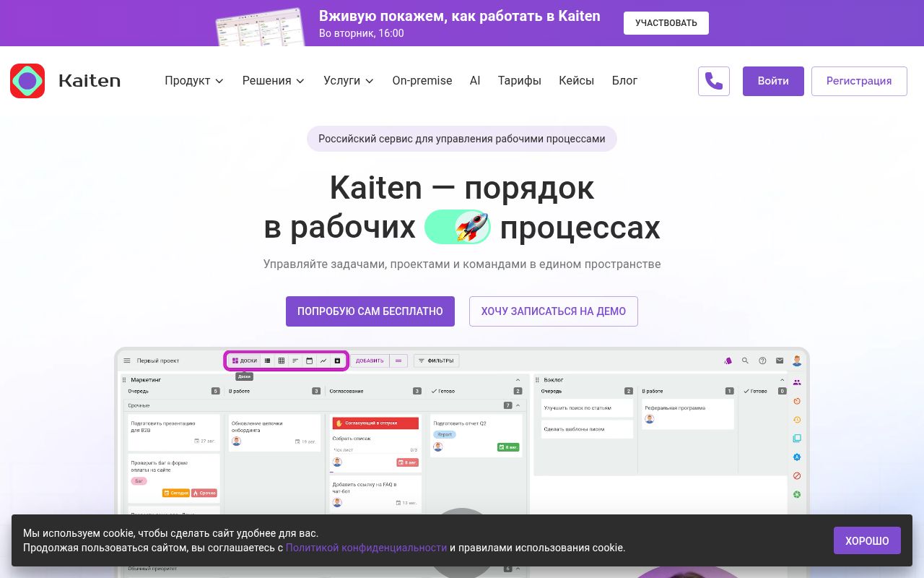Image resolution: width=924 pixels, height=578 pixels.
Task: Select the chart view icon in board toolbar
Action: click(x=323, y=361)
